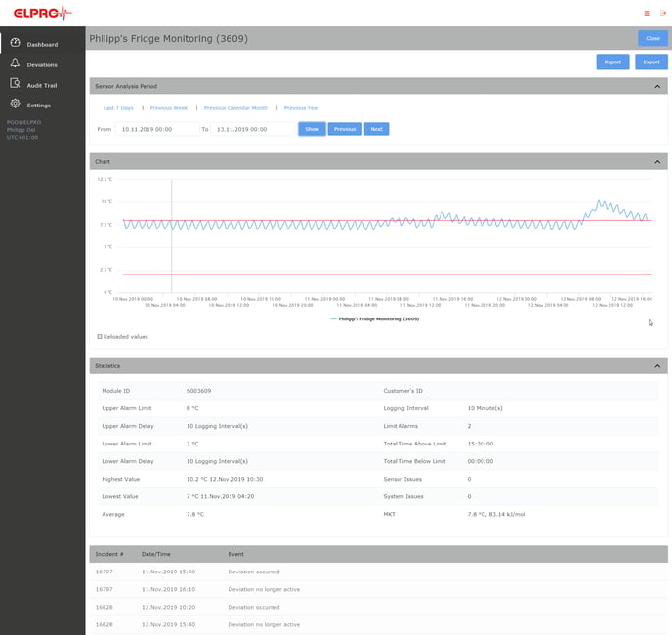Open the Dashboard gauge icon
The height and width of the screenshot is (635, 672).
(x=15, y=43)
